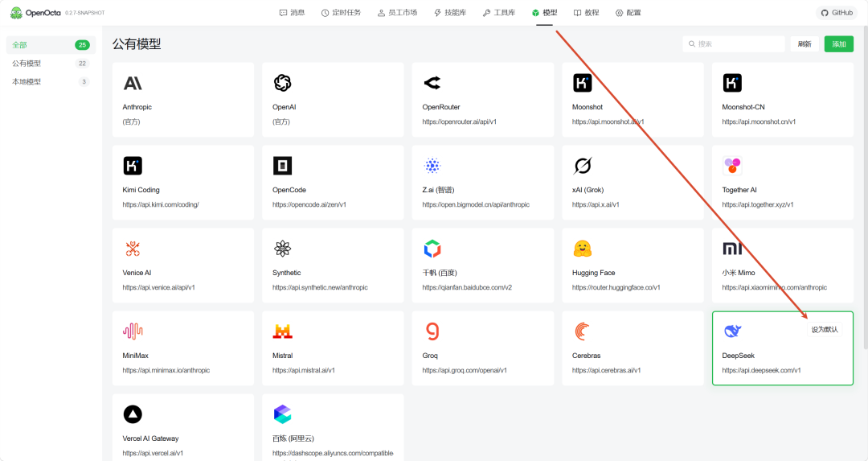The width and height of the screenshot is (868, 461).
Task: Click the 刷新 refresh button
Action: click(x=805, y=43)
